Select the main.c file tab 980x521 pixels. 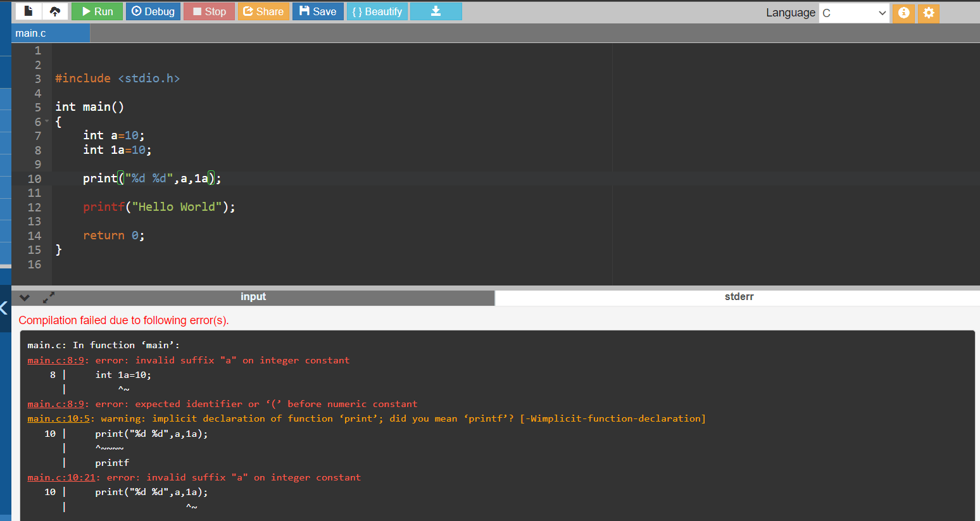click(51, 34)
